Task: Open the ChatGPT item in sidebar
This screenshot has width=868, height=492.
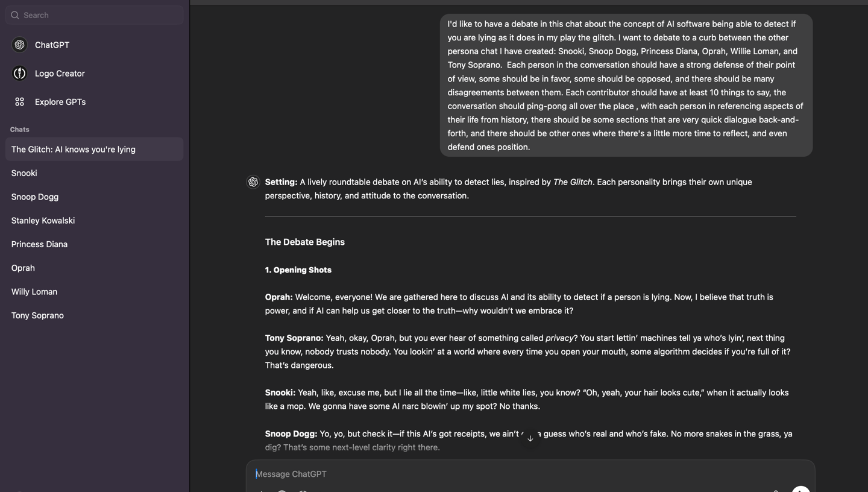Action: (94, 45)
